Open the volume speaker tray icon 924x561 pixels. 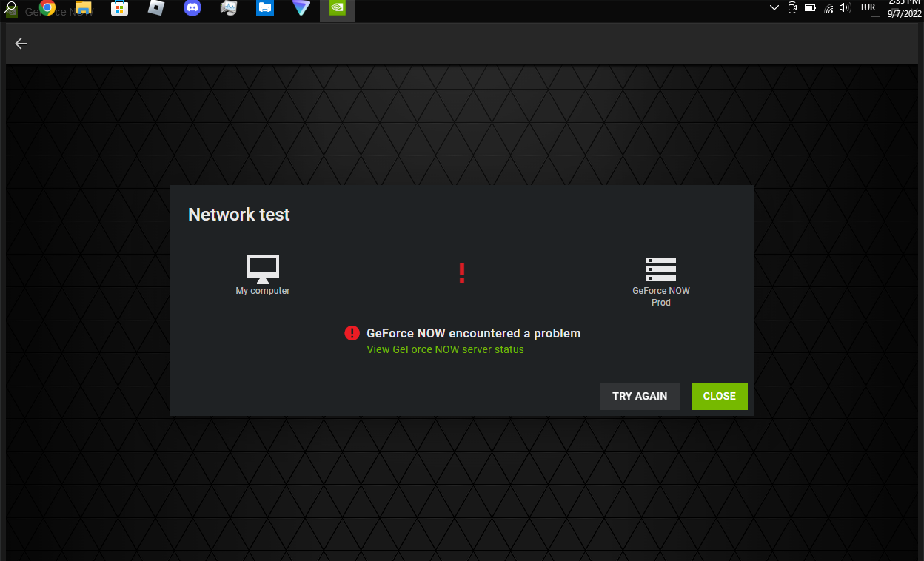click(846, 7)
